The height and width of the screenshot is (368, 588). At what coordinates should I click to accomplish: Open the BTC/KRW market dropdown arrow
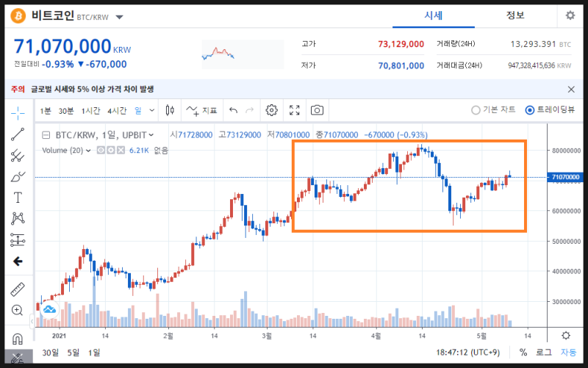119,17
